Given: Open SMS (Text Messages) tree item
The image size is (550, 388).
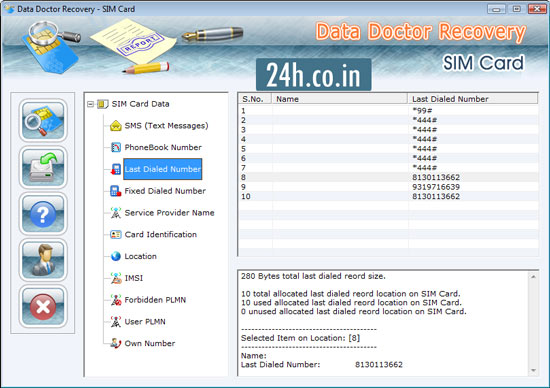Looking at the screenshot, I should click(166, 126).
